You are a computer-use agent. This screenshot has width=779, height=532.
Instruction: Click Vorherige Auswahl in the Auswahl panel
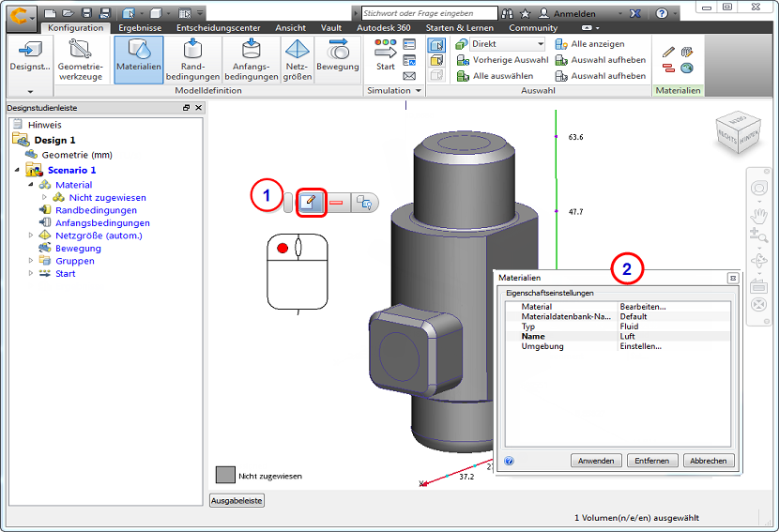click(x=503, y=60)
